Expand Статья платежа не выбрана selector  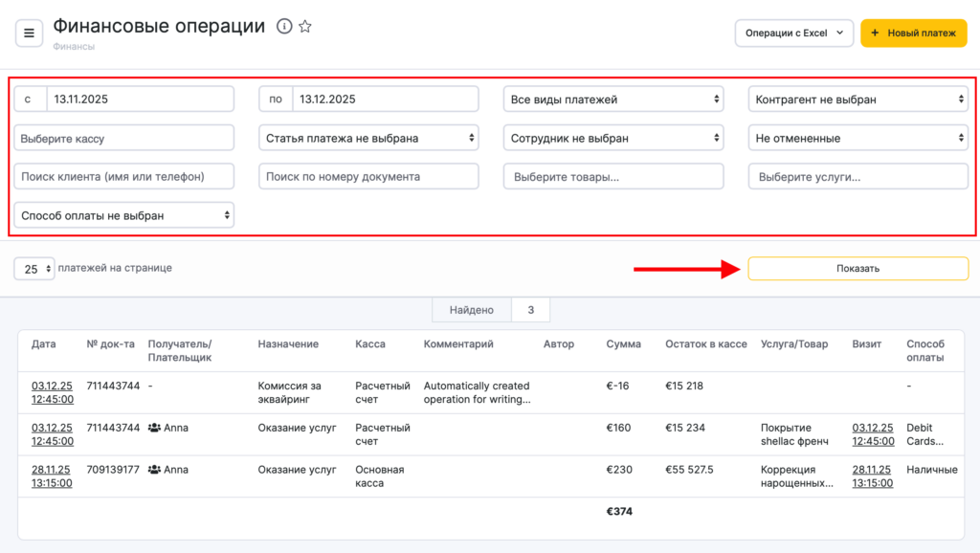[x=368, y=139]
